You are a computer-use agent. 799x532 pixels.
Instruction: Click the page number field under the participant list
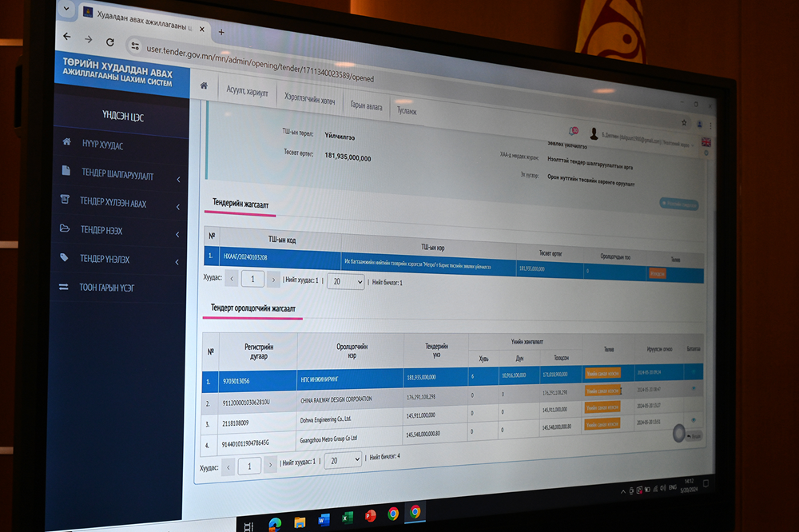point(249,465)
